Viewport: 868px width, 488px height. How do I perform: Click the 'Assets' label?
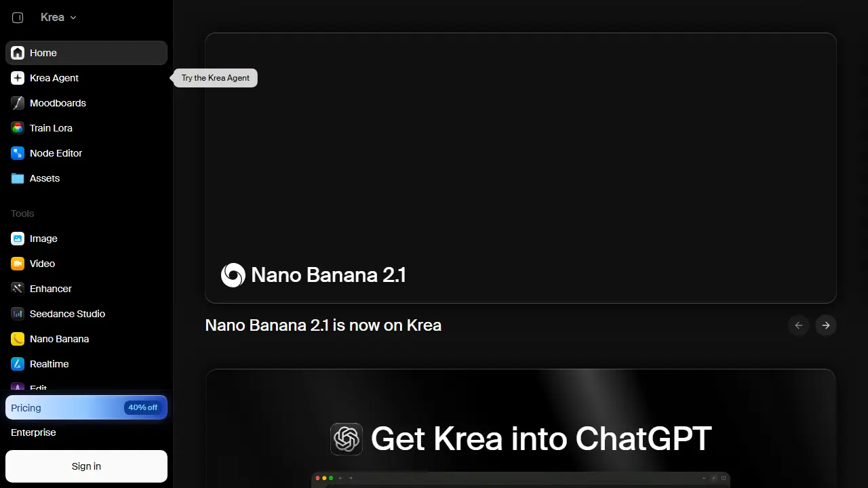click(45, 178)
